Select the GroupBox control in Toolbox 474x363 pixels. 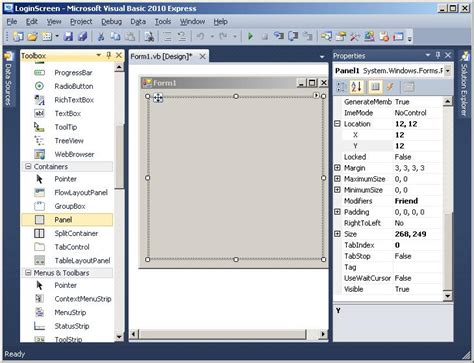click(67, 206)
